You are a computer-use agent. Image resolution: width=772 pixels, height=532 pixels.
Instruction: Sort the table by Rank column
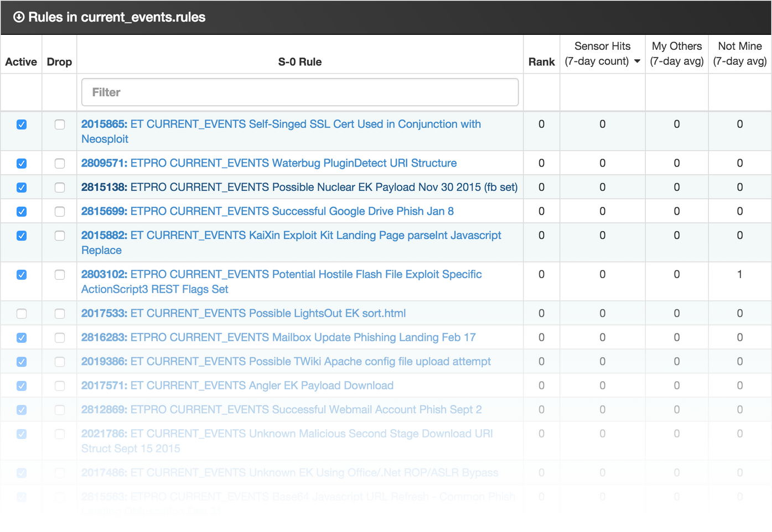pos(541,61)
